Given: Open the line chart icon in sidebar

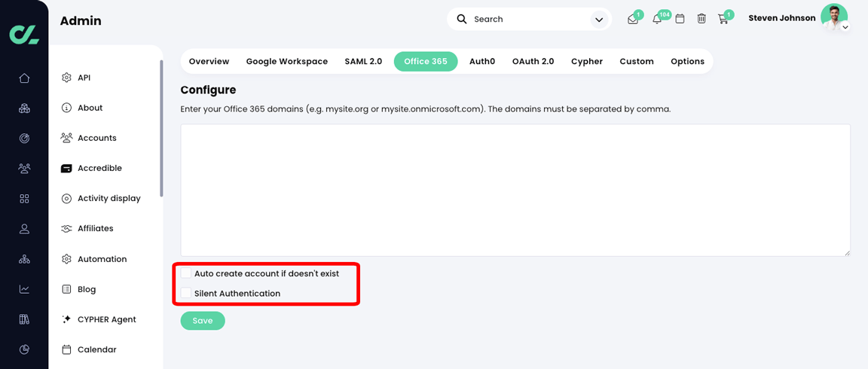Looking at the screenshot, I should [24, 288].
